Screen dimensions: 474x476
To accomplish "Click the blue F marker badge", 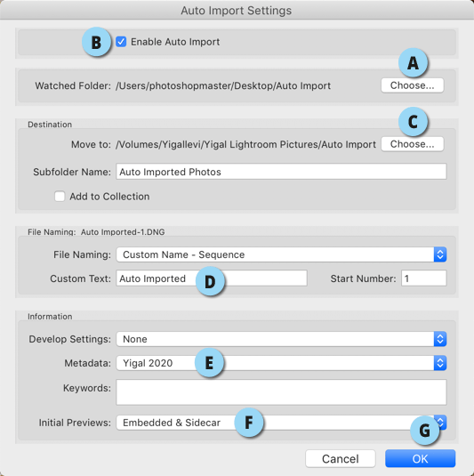I will [249, 423].
